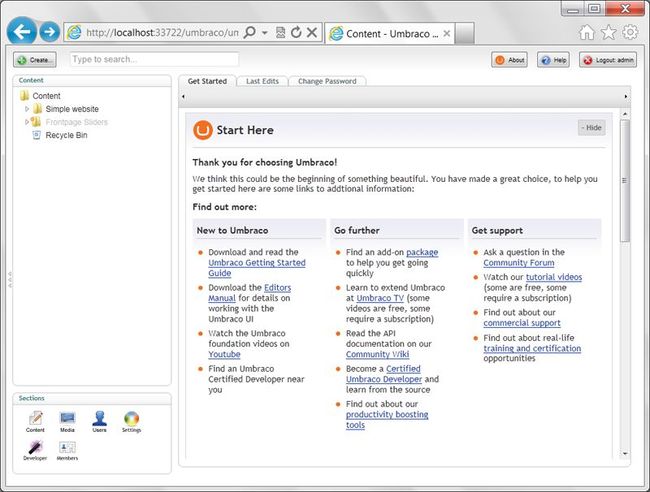The image size is (650, 492).
Task: Click the Logout admin button
Action: tap(608, 60)
